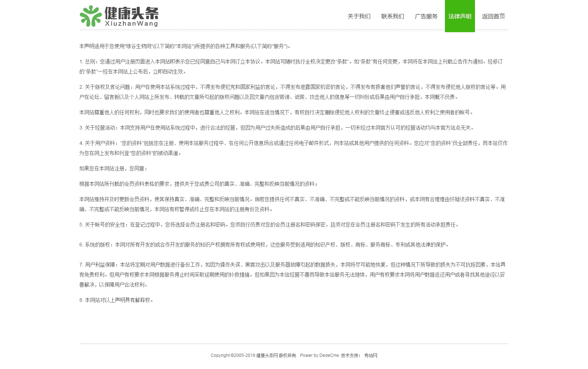Click the line 如果您在本网站注册,您同意:
The height and width of the screenshot is (369, 588).
coord(114,168)
